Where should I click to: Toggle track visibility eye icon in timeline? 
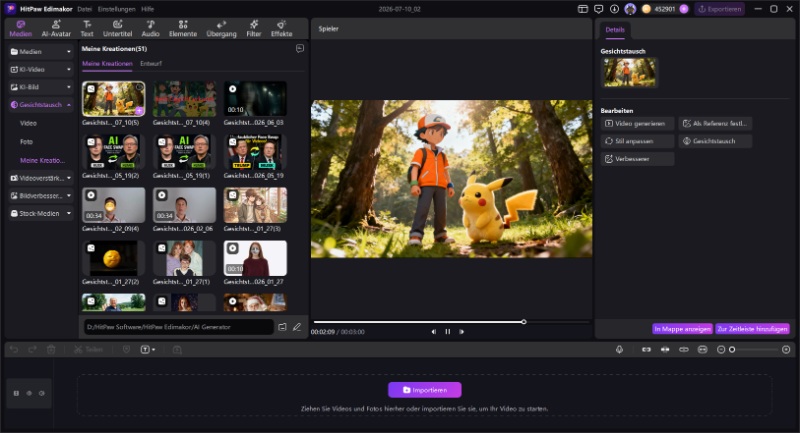pyautogui.click(x=29, y=393)
